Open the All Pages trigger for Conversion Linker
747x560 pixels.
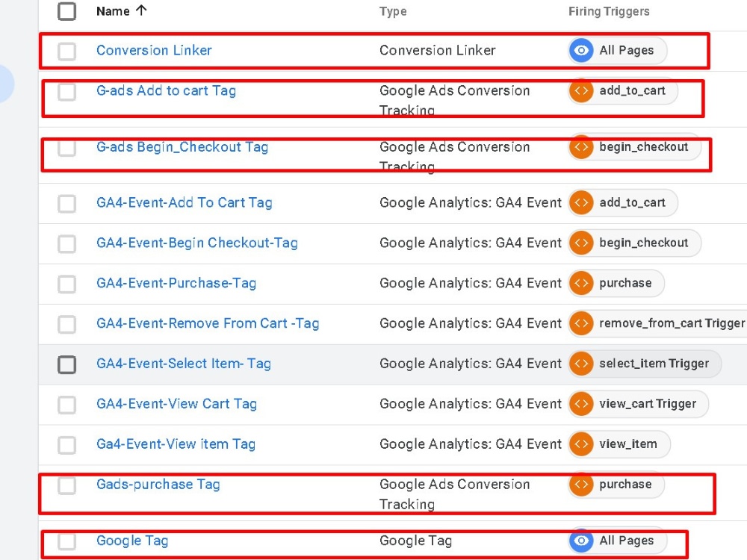[618, 51]
